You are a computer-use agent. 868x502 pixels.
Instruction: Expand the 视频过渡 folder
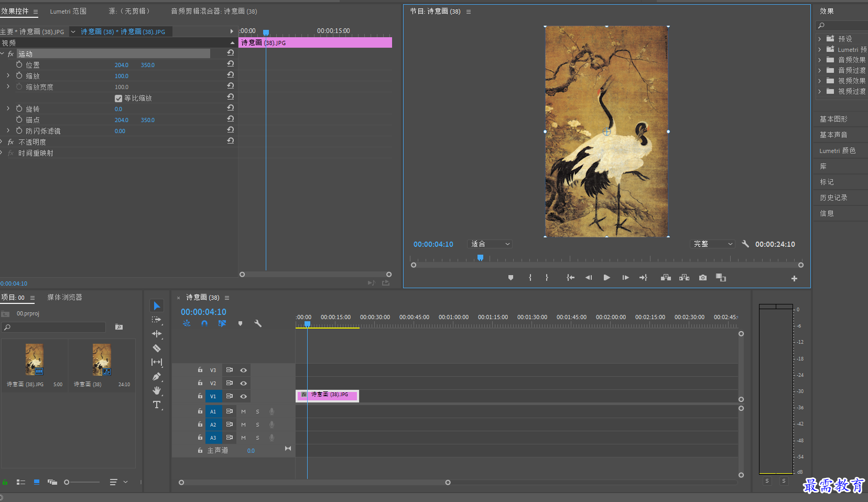point(820,91)
